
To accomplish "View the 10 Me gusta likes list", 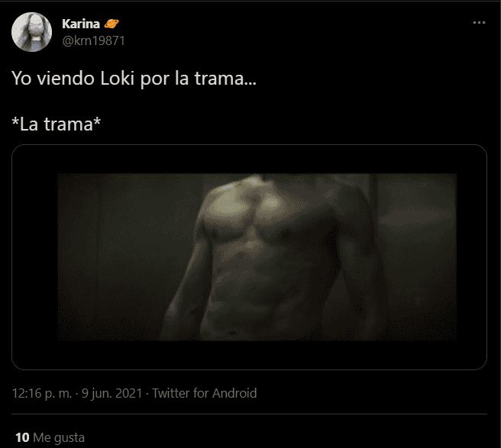I will tap(50, 438).
